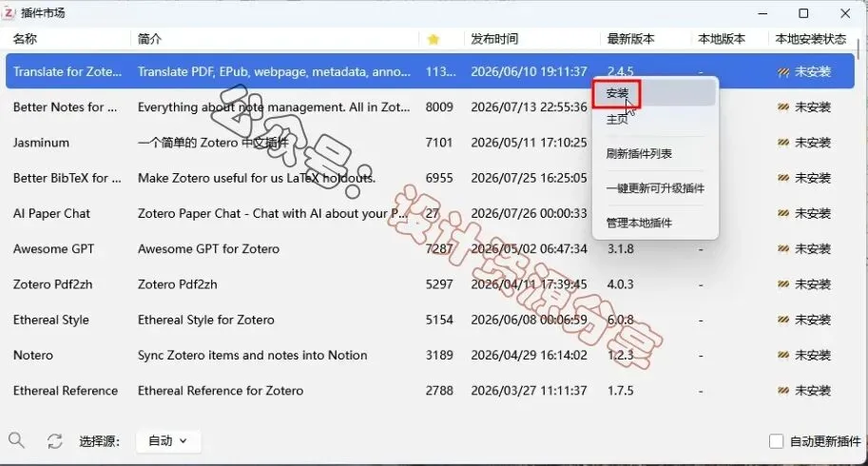Click status icon of Ethereal Style row
Screen dimensions: 868x466
[x=782, y=320]
